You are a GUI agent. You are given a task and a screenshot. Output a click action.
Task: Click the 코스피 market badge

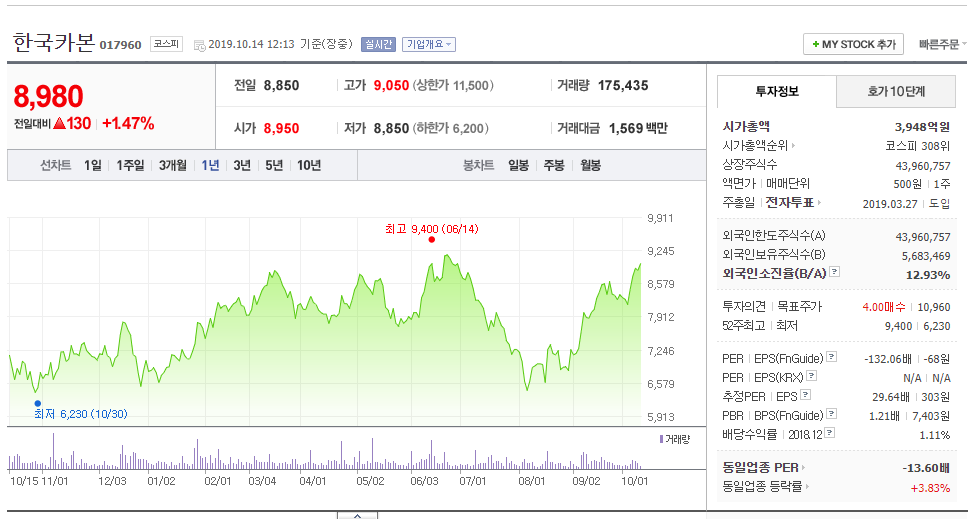[166, 44]
